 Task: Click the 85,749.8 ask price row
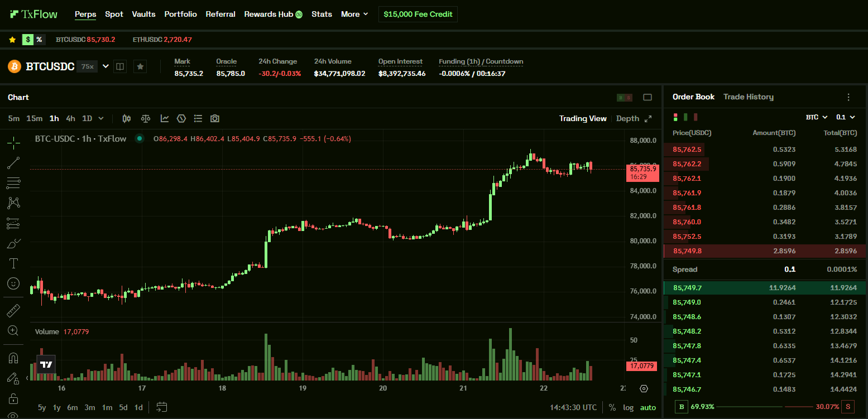(x=765, y=251)
